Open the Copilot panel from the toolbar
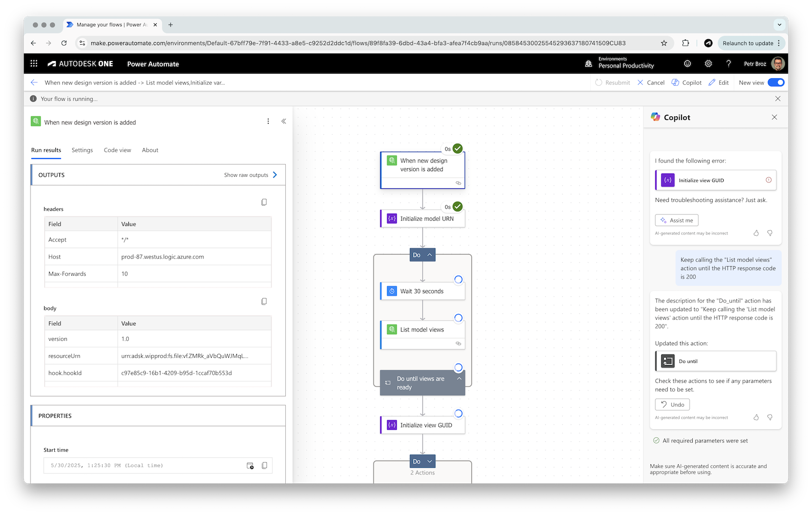The width and height of the screenshot is (812, 515). (x=686, y=82)
